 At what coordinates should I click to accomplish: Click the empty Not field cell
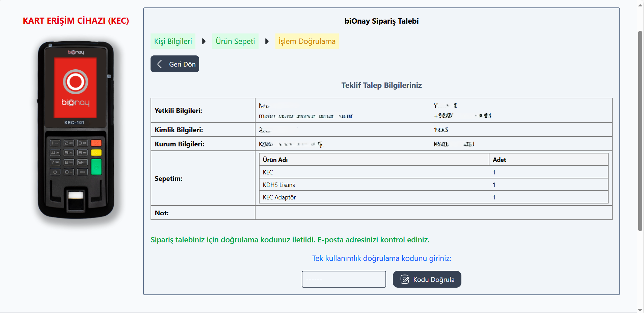pos(433,213)
